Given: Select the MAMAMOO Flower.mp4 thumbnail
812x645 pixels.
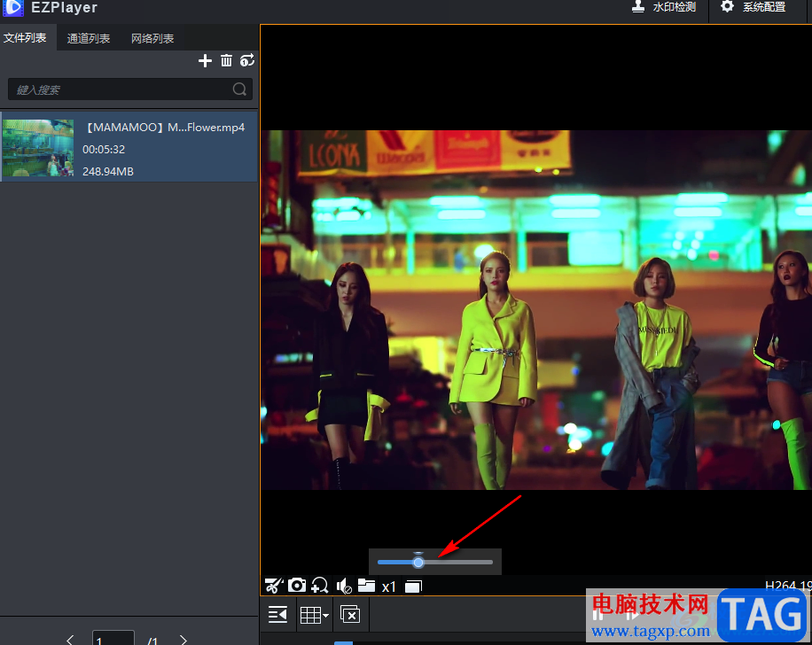Looking at the screenshot, I should point(38,148).
